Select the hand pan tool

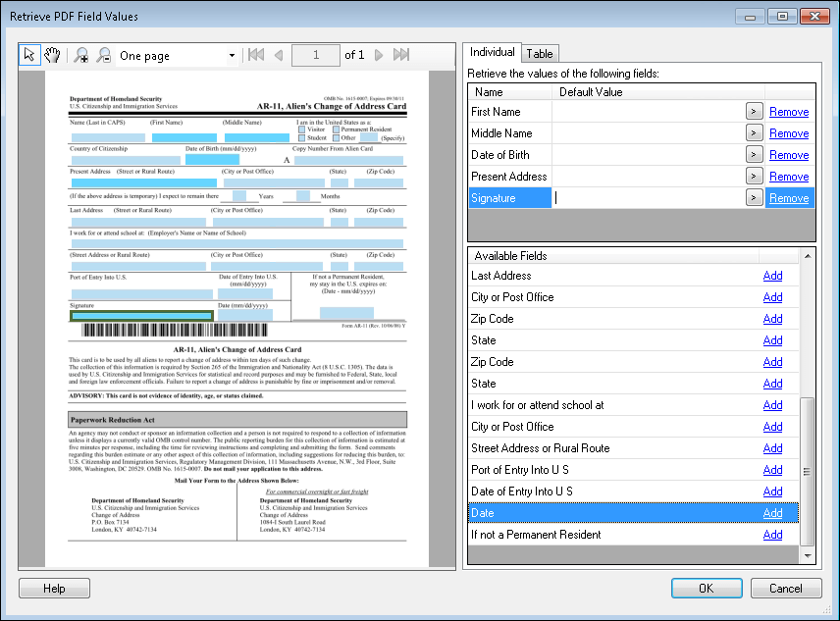click(53, 55)
